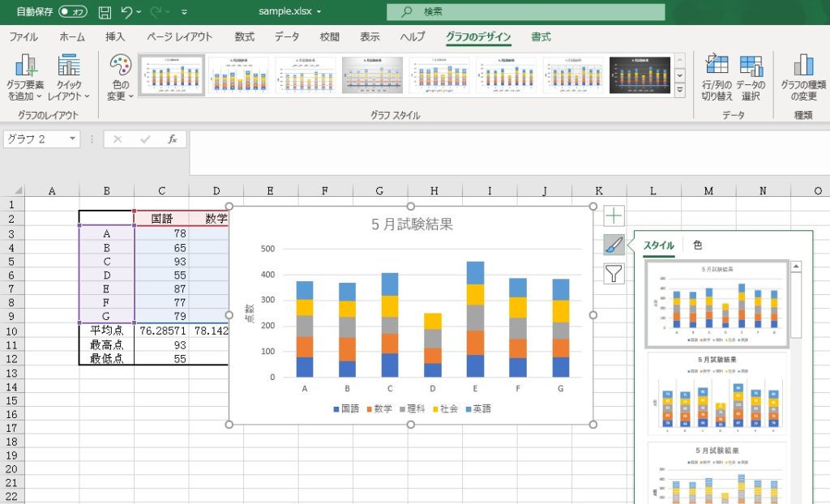Click the Select Data (データの選択) icon
This screenshot has height=504, width=830.
(751, 78)
